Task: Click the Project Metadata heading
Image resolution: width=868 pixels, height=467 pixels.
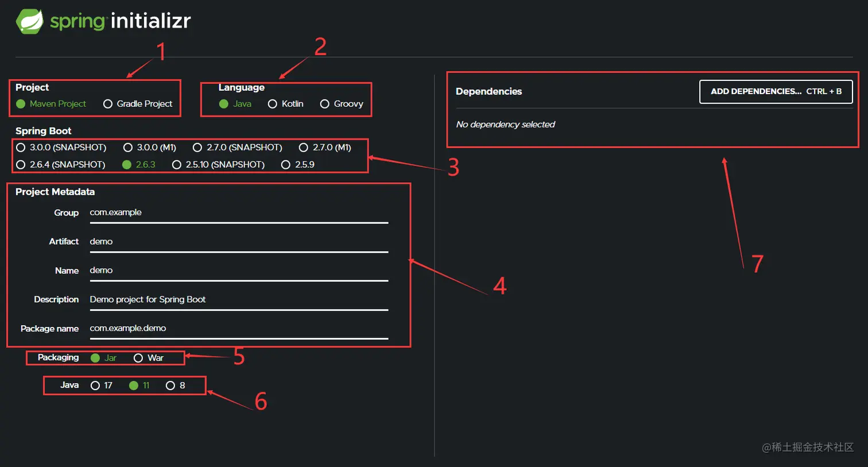Action: coord(55,192)
